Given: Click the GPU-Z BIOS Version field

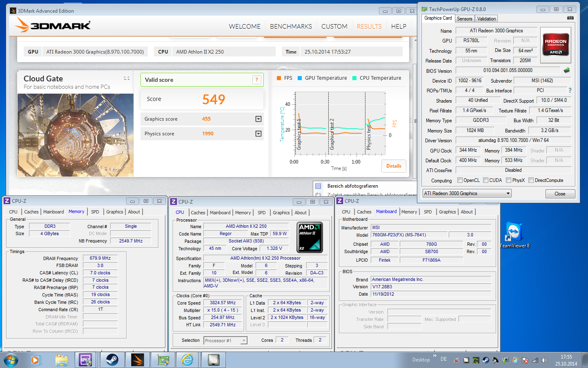Looking at the screenshot, I should [x=508, y=70].
